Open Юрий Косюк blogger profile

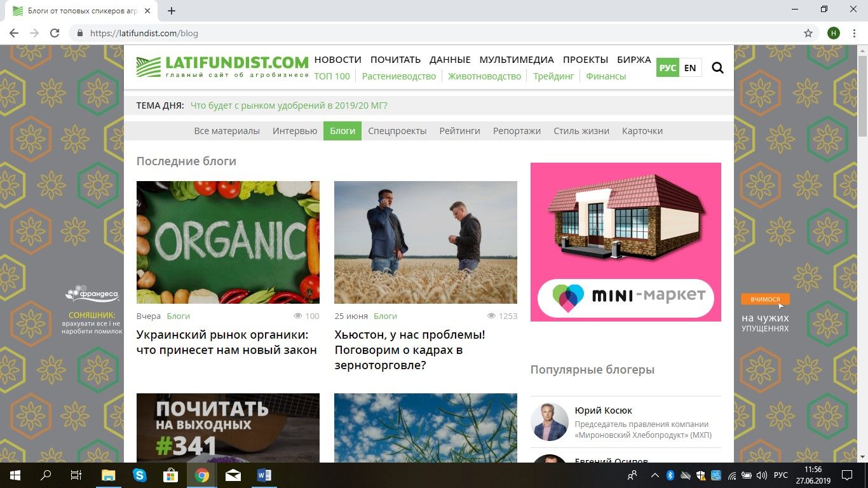[603, 410]
